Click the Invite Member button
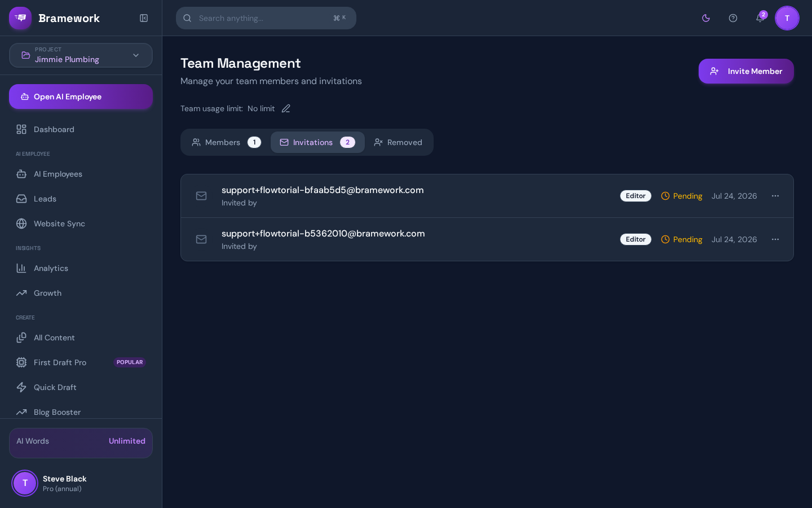This screenshot has width=812, height=508. tap(746, 71)
